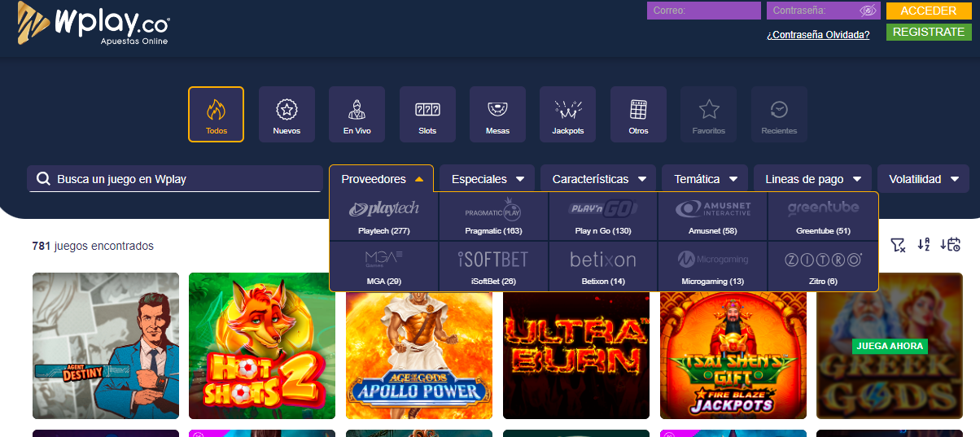Open the Hot Shots 2 game thumbnail
980x437 pixels.
coord(262,346)
